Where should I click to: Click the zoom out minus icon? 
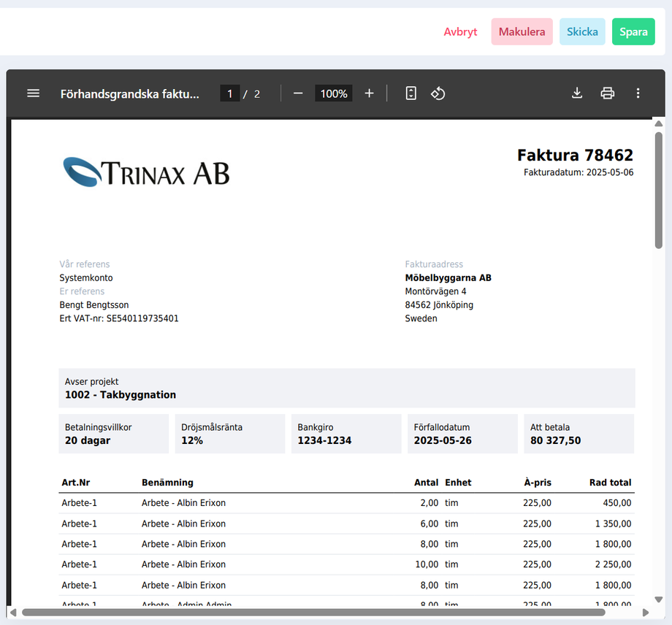[x=298, y=93]
